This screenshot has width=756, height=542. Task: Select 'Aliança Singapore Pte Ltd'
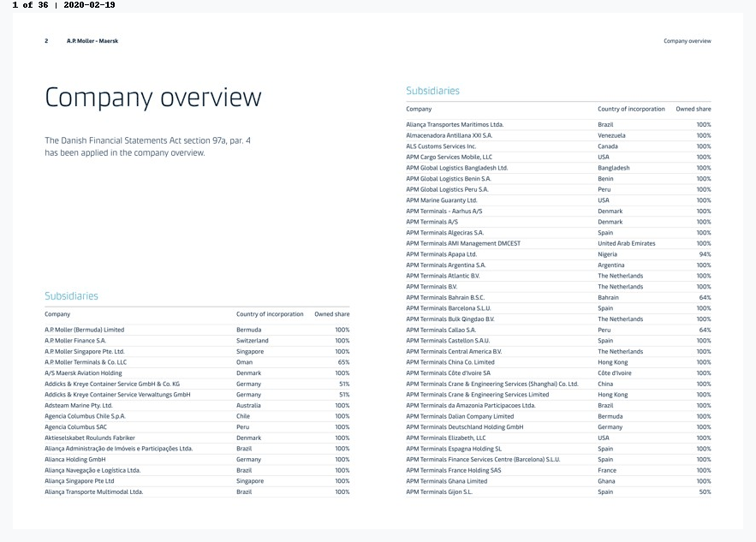point(80,480)
